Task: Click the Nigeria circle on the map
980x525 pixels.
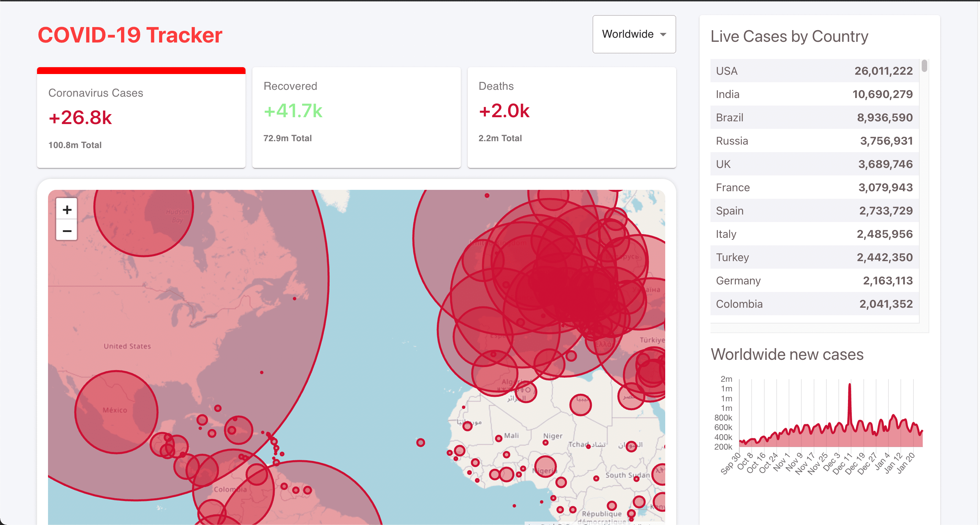Action: coord(545,466)
